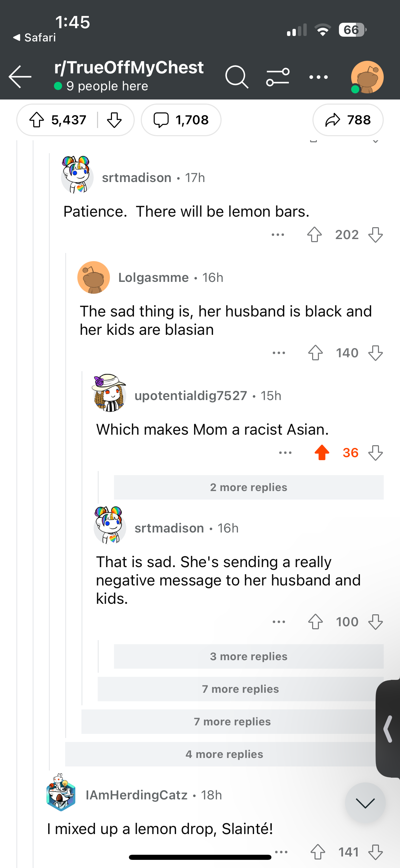Share the post using the 788 button
400x868 pixels.
coord(348,120)
